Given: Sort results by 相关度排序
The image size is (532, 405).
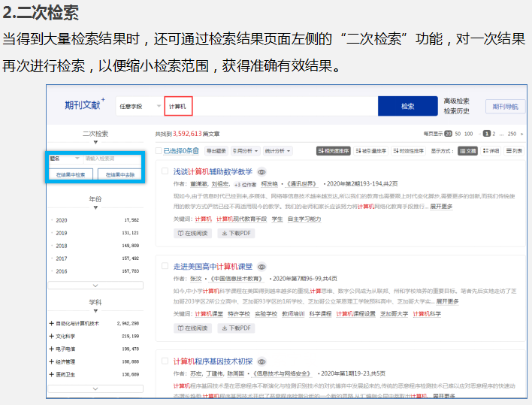Looking at the screenshot, I should 333,151.
